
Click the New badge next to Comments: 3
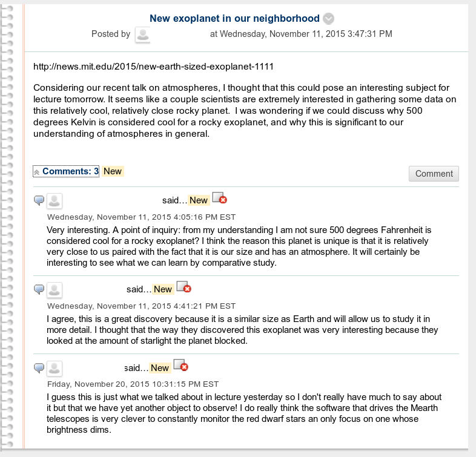(x=113, y=171)
